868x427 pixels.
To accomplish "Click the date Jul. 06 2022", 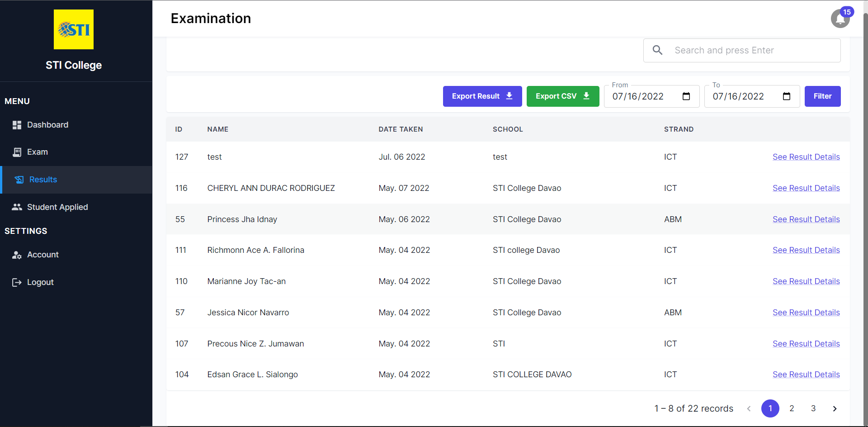I will click(x=402, y=157).
